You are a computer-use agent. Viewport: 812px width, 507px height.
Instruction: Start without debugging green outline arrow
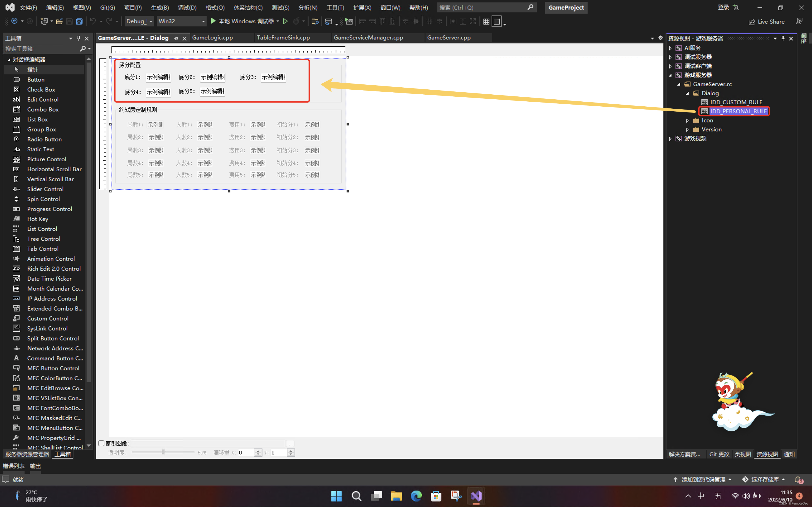pyautogui.click(x=285, y=22)
